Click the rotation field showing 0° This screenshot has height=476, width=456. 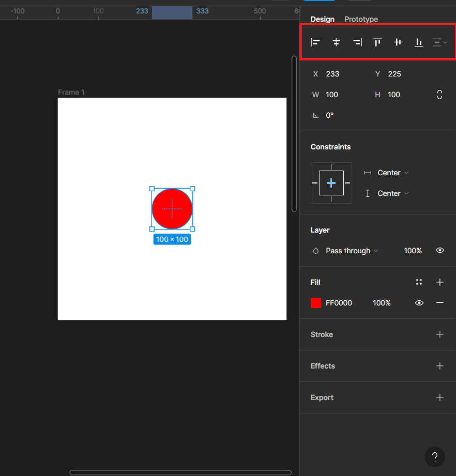tap(330, 115)
